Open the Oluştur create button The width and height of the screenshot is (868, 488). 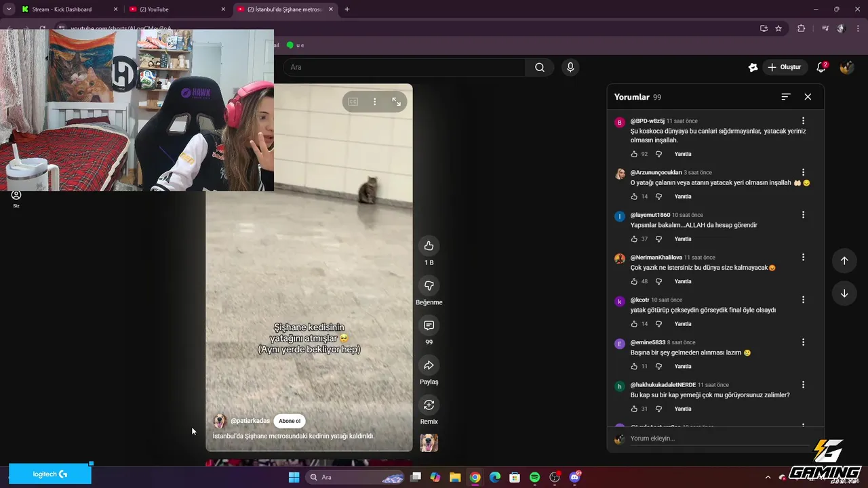point(785,67)
